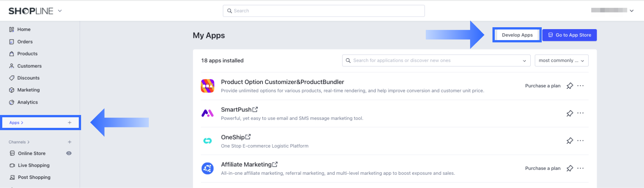Click OneShip app icon
644x188 pixels.
click(208, 141)
